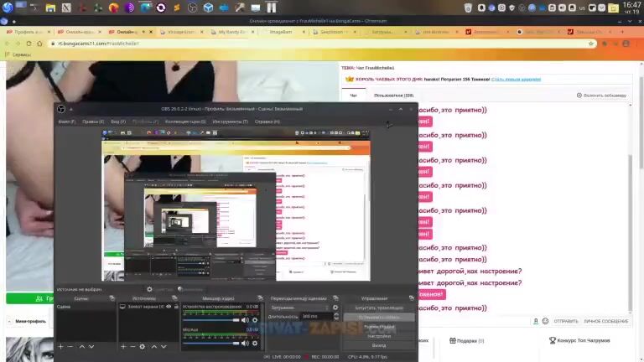This screenshot has width=644, height=362.
Task: Open transition properties gear button
Action: (x=335, y=308)
